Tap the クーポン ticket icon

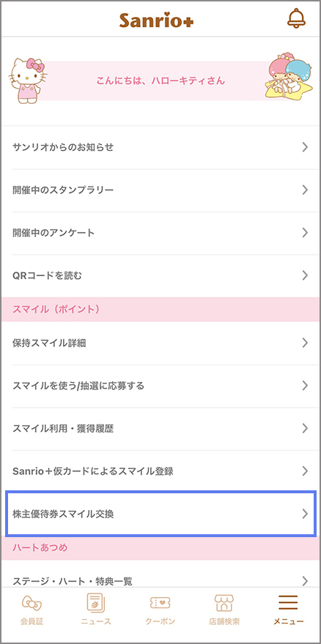[x=160, y=602]
